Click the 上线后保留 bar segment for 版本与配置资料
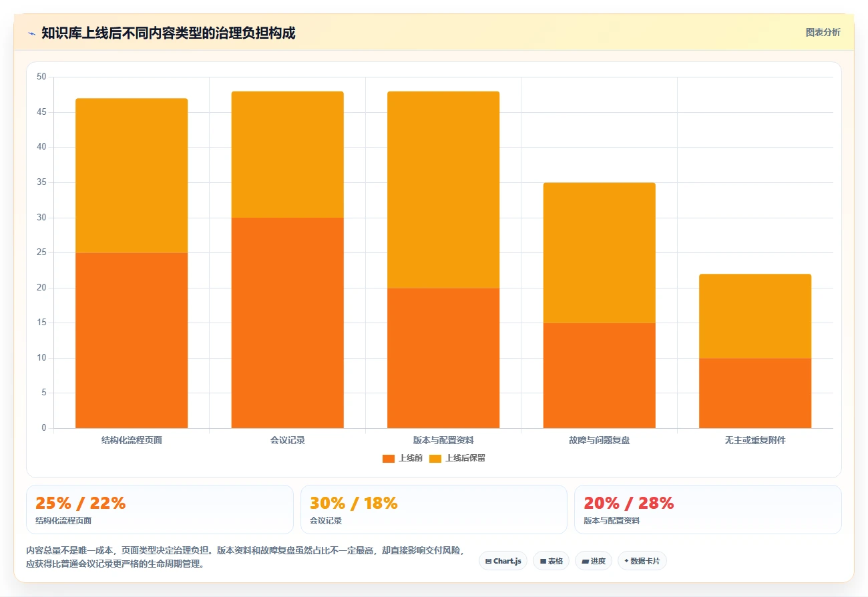Viewport: 868px width, 597px height. coord(443,190)
